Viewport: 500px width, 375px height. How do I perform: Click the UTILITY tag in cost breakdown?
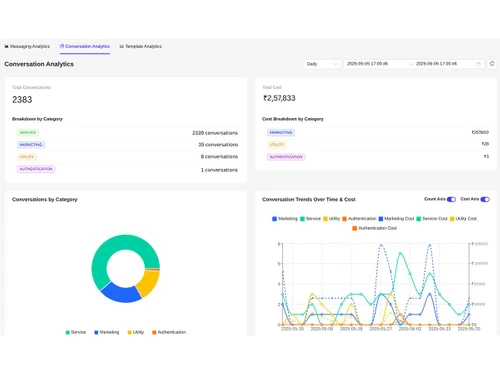coord(277,145)
